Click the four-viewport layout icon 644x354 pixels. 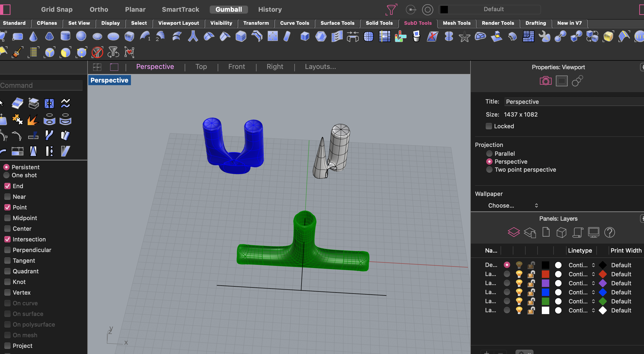[x=97, y=67]
